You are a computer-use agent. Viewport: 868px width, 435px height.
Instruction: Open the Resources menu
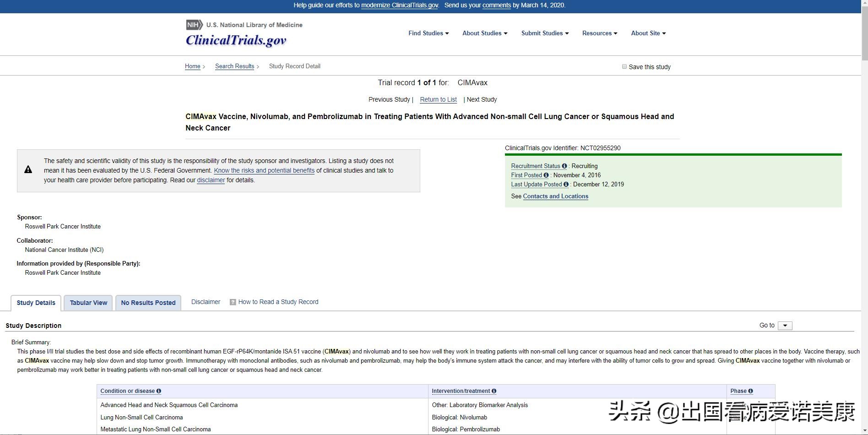(x=600, y=33)
